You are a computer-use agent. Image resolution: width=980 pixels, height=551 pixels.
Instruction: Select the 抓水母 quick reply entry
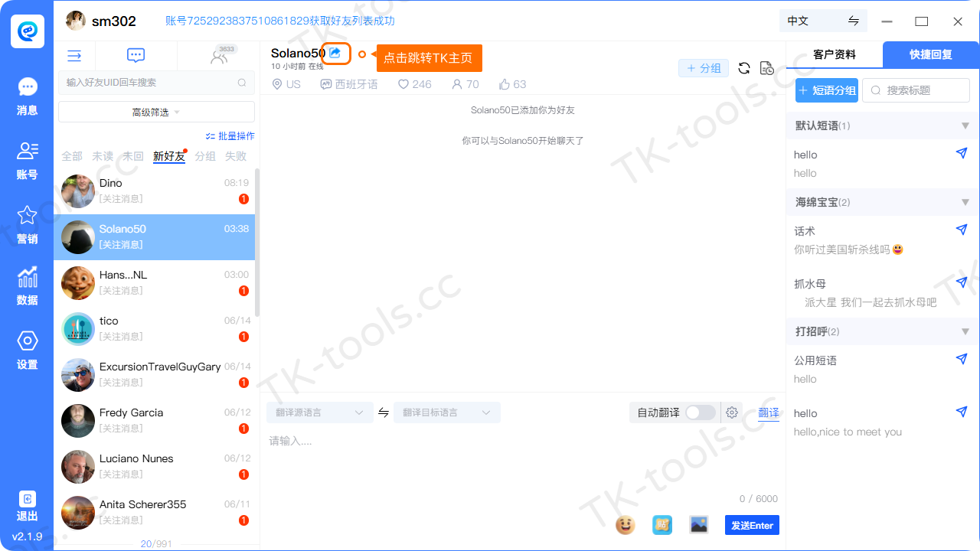click(882, 292)
